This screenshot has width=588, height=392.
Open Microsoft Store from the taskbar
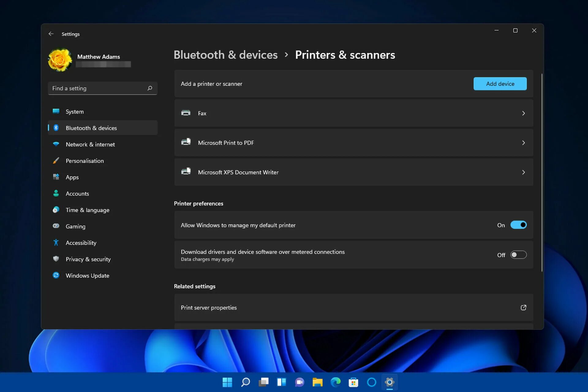tap(353, 382)
